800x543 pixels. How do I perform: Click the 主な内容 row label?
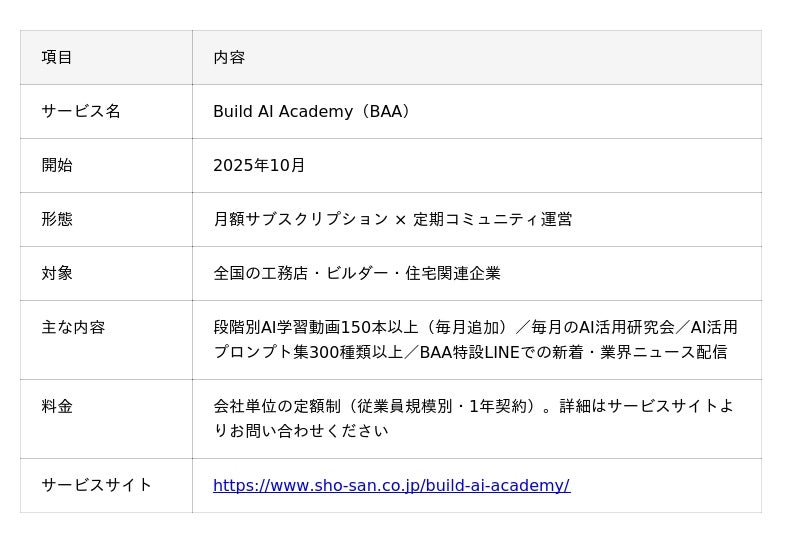[73, 328]
